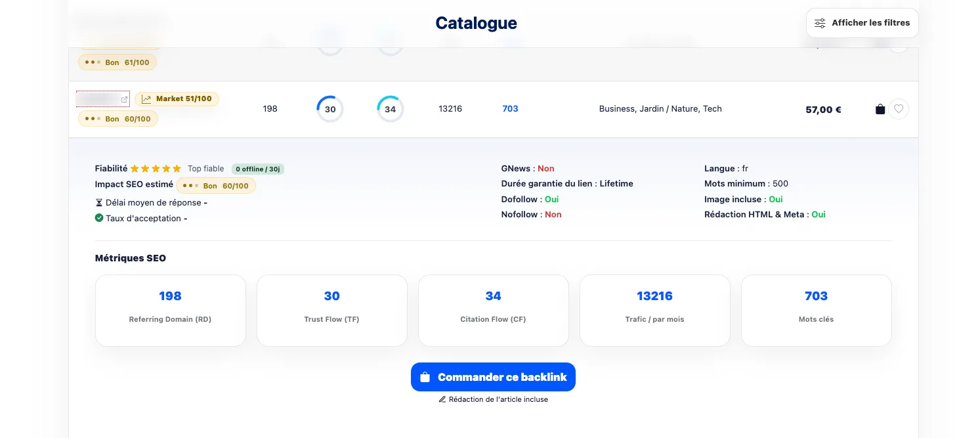Click the filter sliders icon

(x=820, y=23)
